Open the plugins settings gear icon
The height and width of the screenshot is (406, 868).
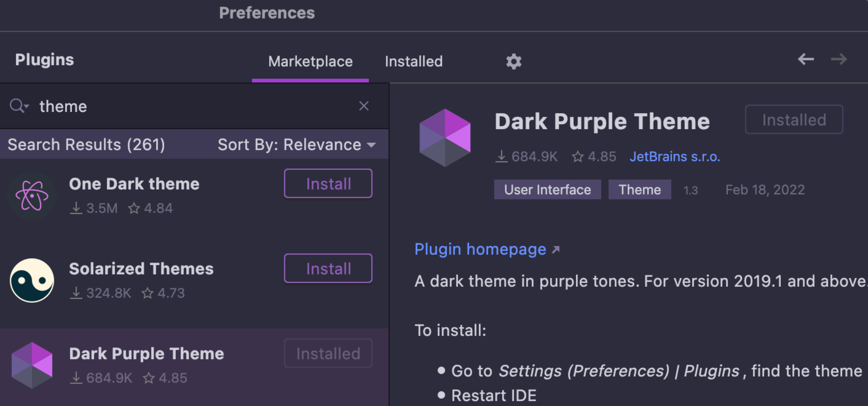pos(514,62)
